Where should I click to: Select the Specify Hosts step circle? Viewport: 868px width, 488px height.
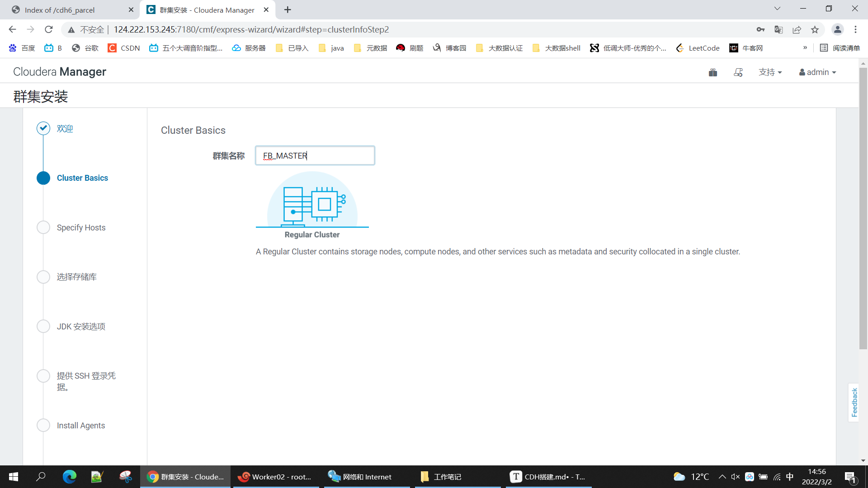[x=43, y=227]
